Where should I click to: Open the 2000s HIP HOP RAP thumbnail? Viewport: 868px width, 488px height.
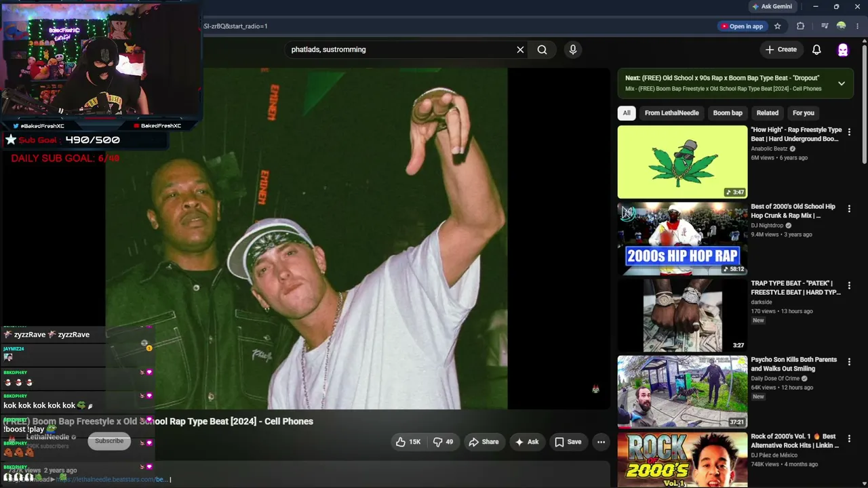(682, 239)
